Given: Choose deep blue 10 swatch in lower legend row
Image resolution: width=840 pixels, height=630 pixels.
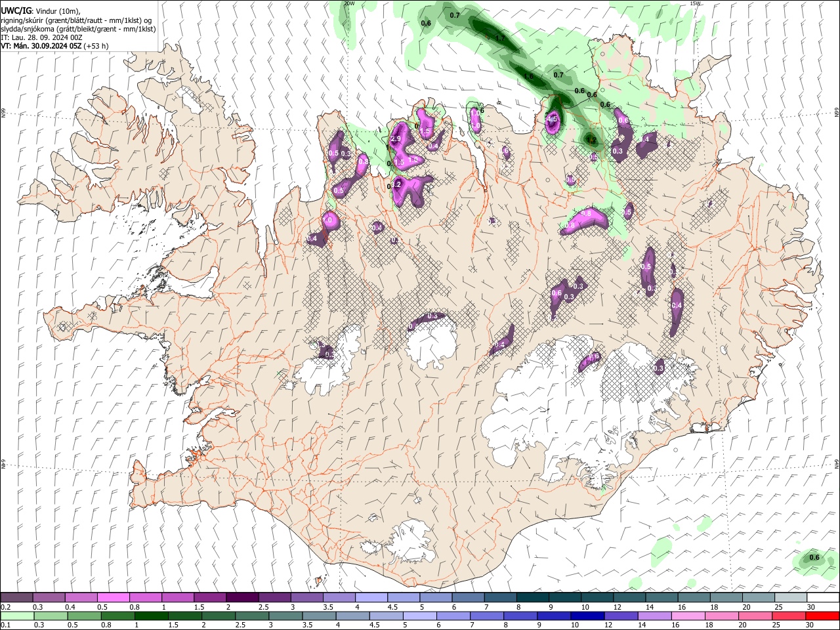Looking at the screenshot, I should (587, 616).
